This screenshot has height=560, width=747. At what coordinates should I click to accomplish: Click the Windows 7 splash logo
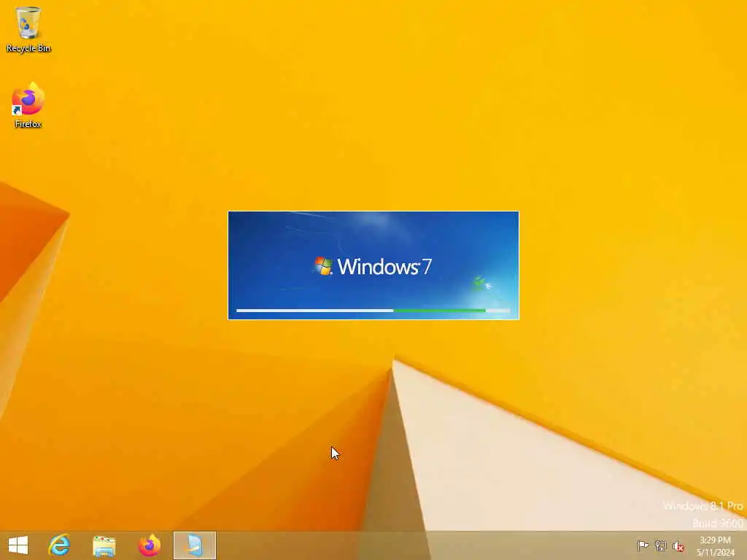[373, 266]
